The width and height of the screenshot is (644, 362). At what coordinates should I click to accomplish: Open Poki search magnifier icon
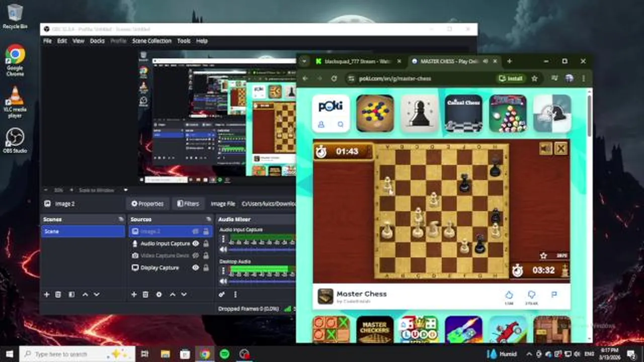tap(341, 124)
